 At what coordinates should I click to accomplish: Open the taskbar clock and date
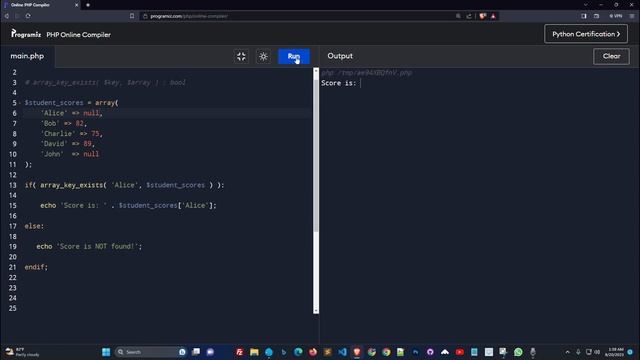point(616,352)
